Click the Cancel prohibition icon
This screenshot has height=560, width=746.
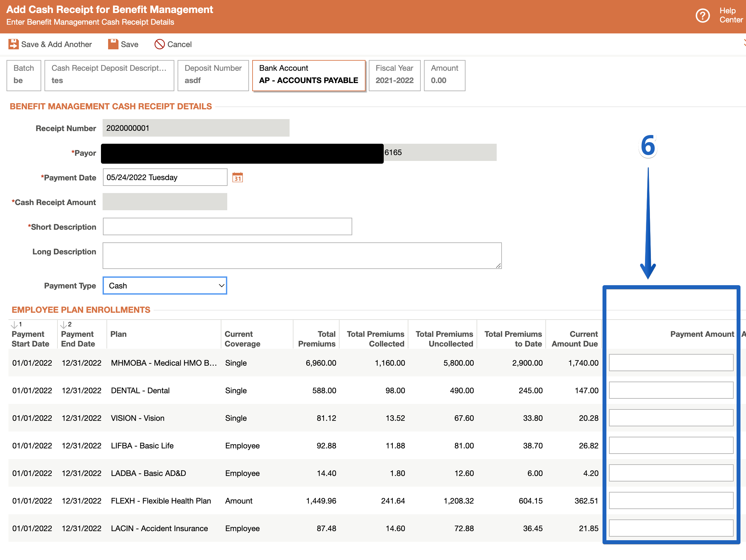point(159,44)
